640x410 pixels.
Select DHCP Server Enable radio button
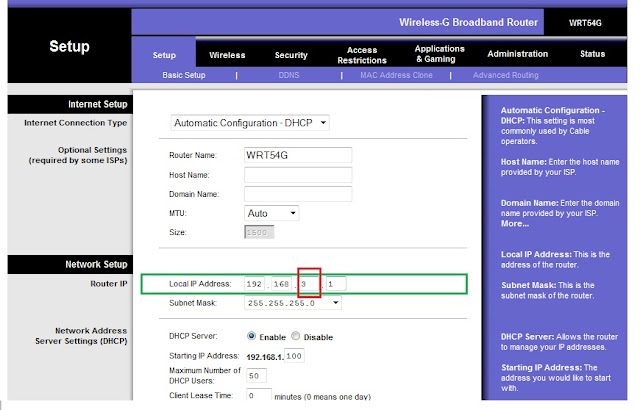[251, 336]
